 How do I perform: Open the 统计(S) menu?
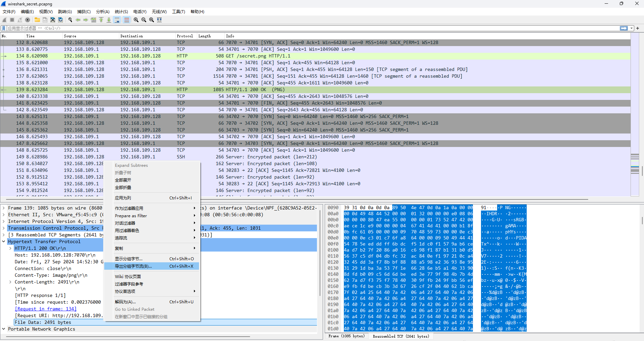[x=121, y=11]
